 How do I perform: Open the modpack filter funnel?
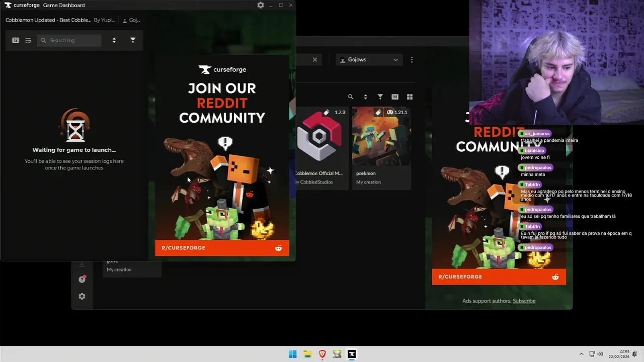[380, 97]
